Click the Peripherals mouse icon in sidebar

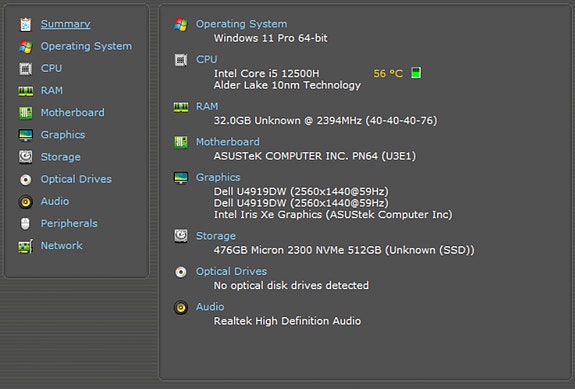click(25, 224)
